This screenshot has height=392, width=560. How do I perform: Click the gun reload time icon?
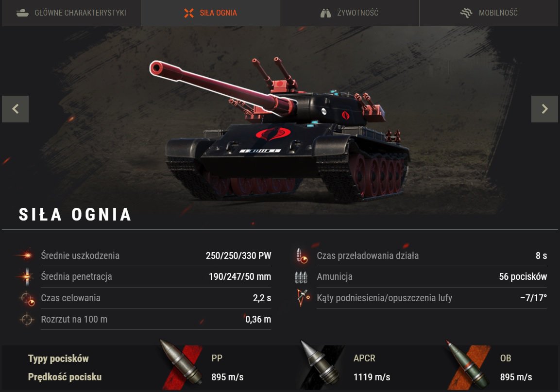302,256
